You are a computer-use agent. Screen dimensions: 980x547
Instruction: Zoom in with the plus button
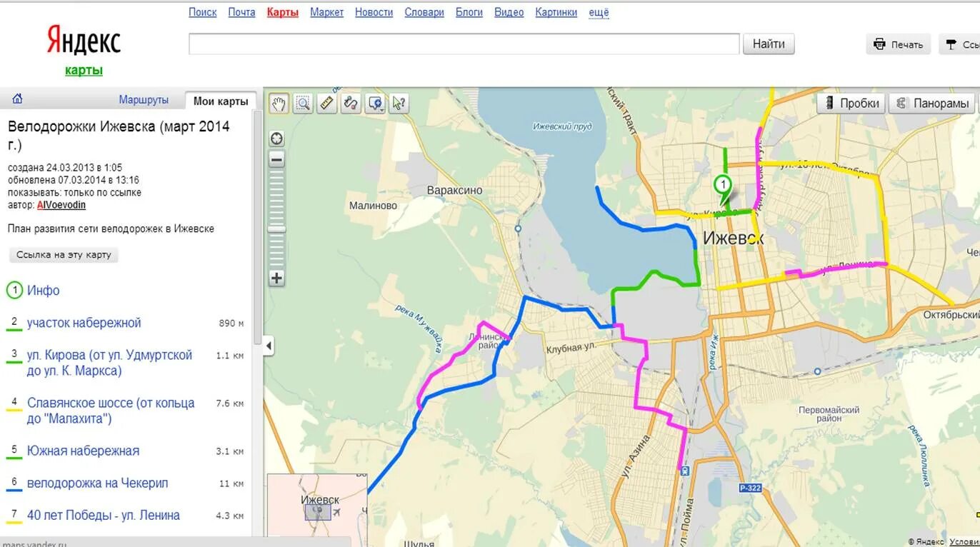(x=276, y=278)
